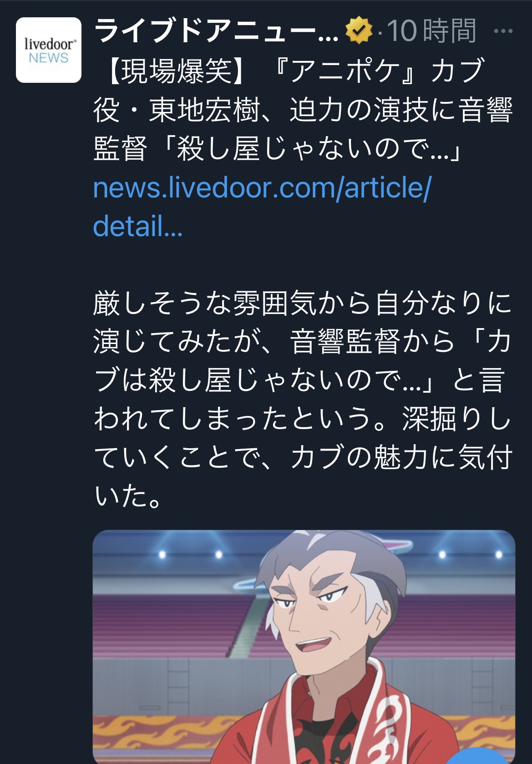Open the news.livedoor.com/article/ link

tap(262, 188)
